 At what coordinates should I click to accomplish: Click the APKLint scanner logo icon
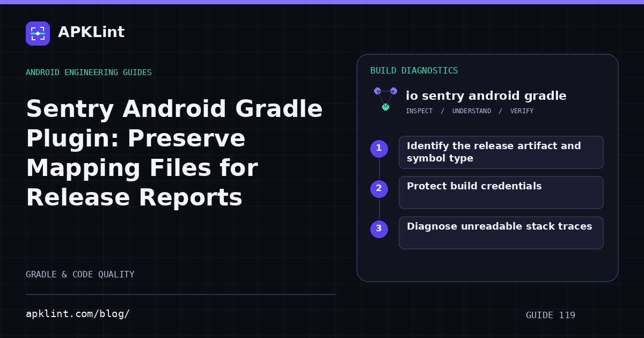point(38,33)
